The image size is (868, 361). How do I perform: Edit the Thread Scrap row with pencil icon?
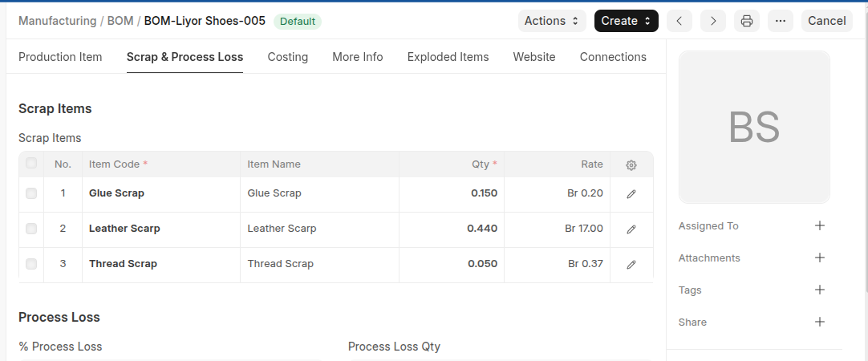[x=631, y=264]
